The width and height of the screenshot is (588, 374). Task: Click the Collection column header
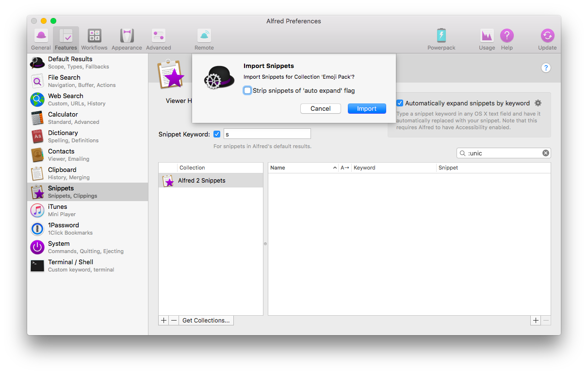pos(220,168)
